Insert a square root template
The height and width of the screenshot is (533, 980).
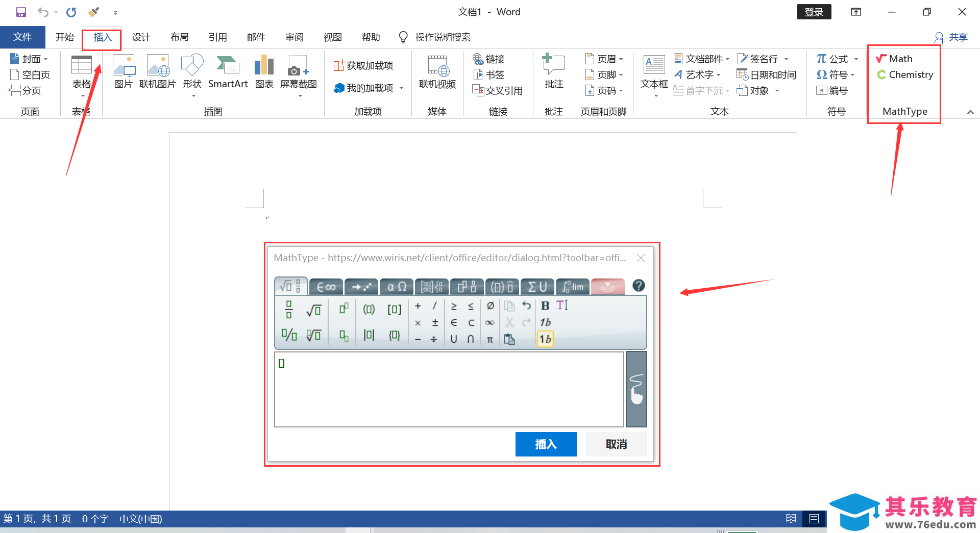coord(313,310)
